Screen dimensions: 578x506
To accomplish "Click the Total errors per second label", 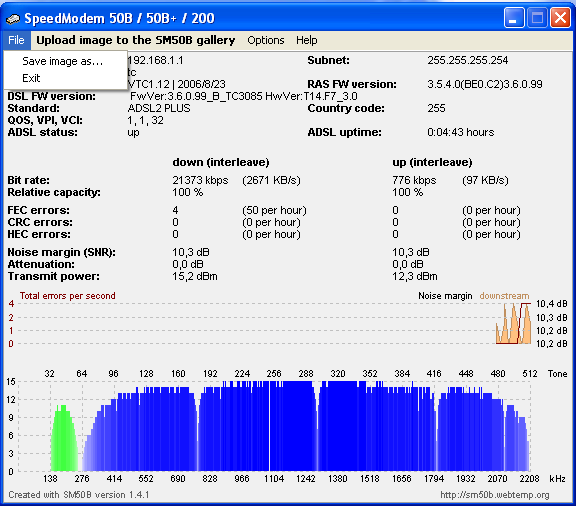I will click(x=67, y=296).
